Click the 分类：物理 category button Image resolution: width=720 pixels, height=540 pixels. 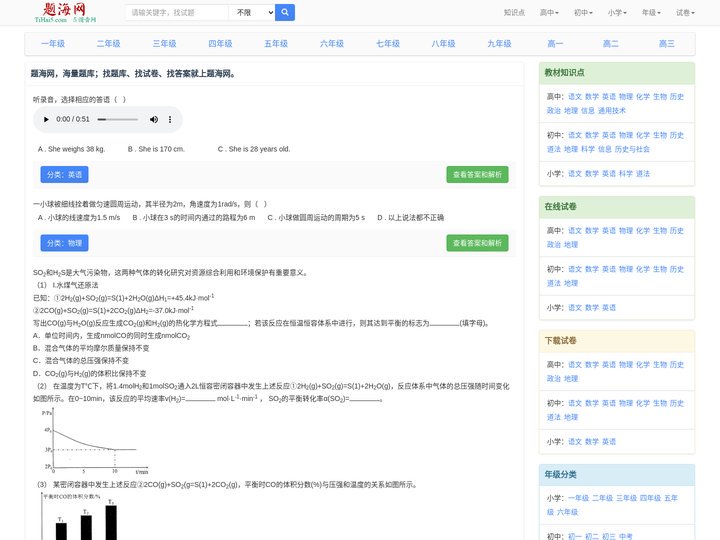64,243
